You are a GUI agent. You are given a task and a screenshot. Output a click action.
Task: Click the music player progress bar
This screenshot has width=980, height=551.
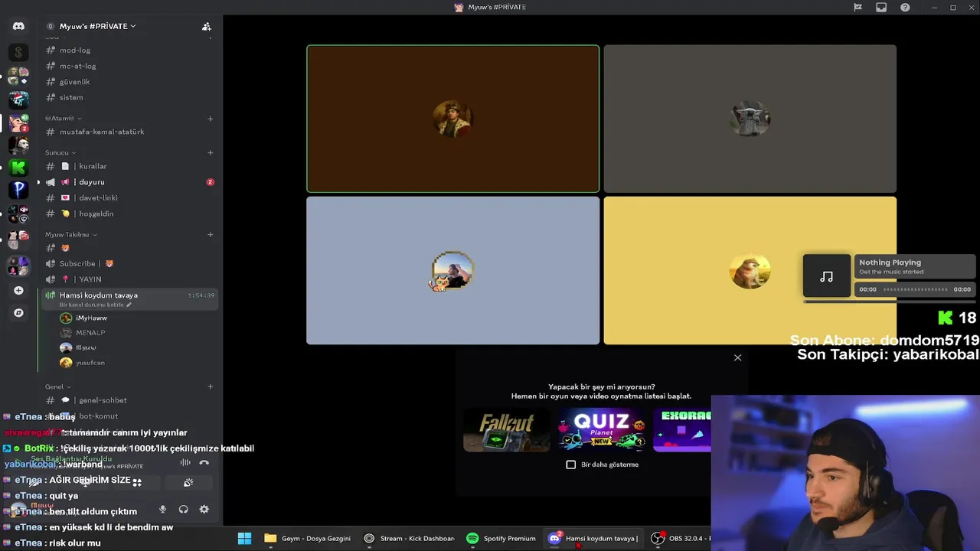915,289
